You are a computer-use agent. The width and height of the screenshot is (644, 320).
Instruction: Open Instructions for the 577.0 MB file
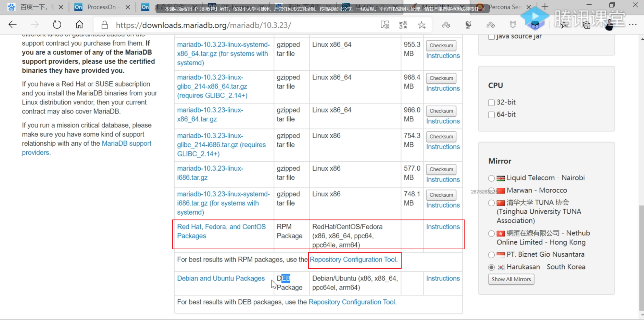(x=443, y=180)
